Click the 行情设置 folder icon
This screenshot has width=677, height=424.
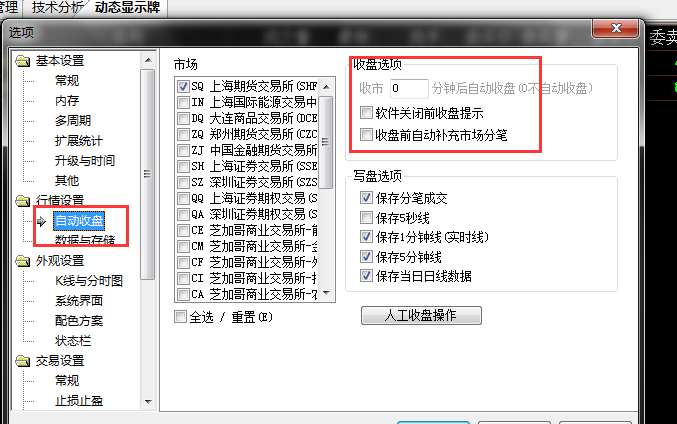coord(22,201)
